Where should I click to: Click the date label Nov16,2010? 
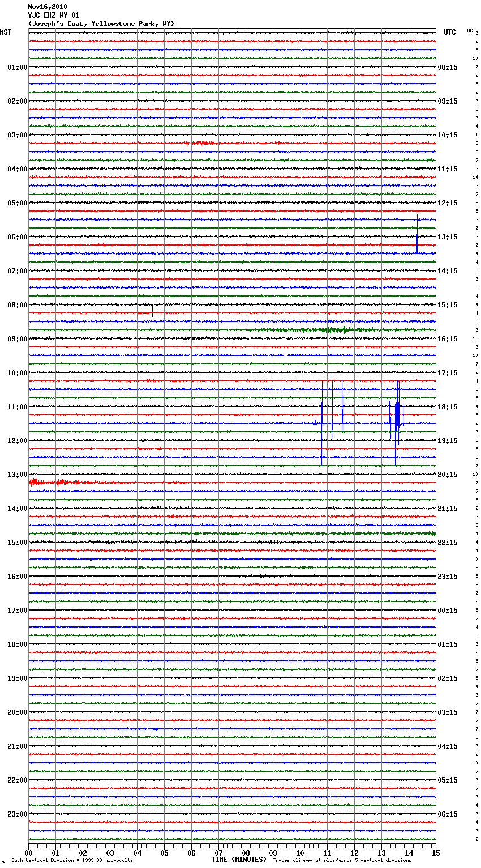click(48, 7)
